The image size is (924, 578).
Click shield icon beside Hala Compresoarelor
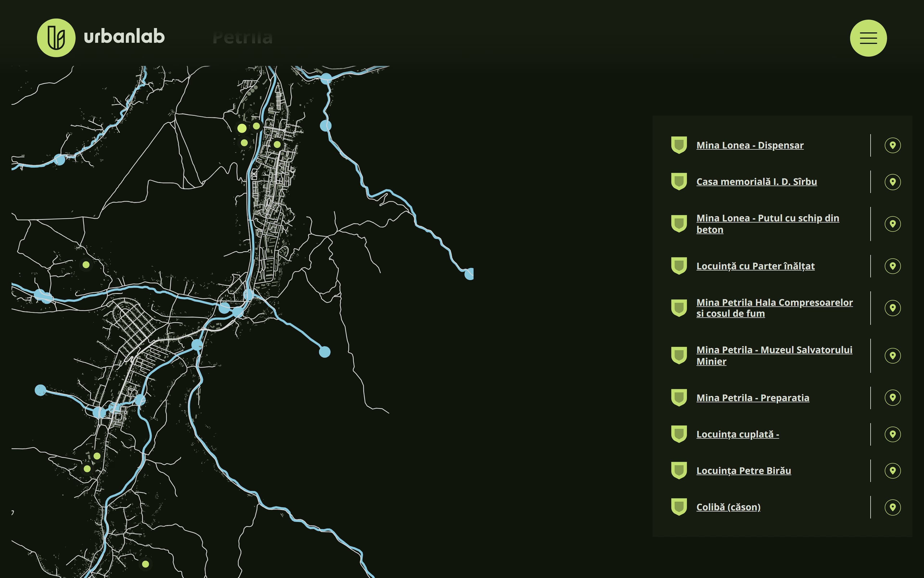click(679, 308)
